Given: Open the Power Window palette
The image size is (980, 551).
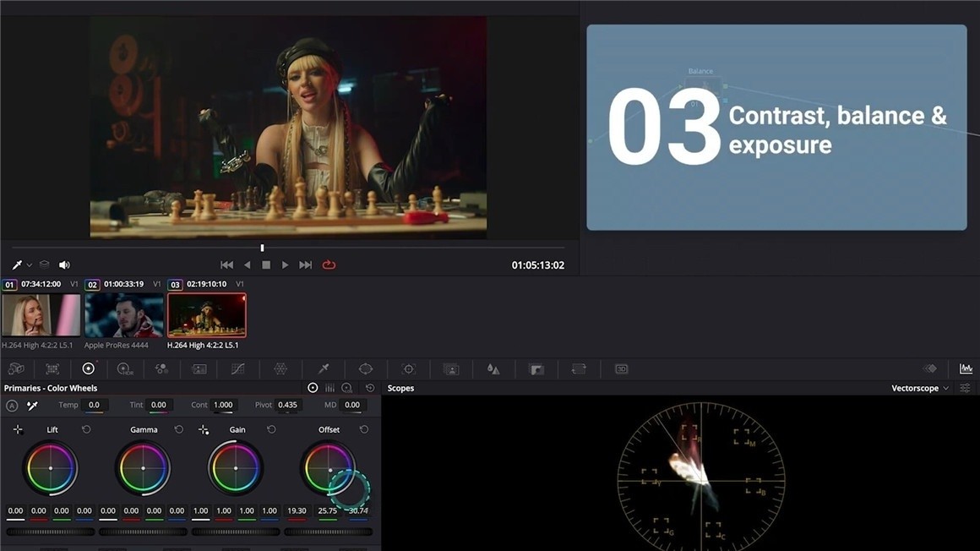Looking at the screenshot, I should (x=365, y=369).
